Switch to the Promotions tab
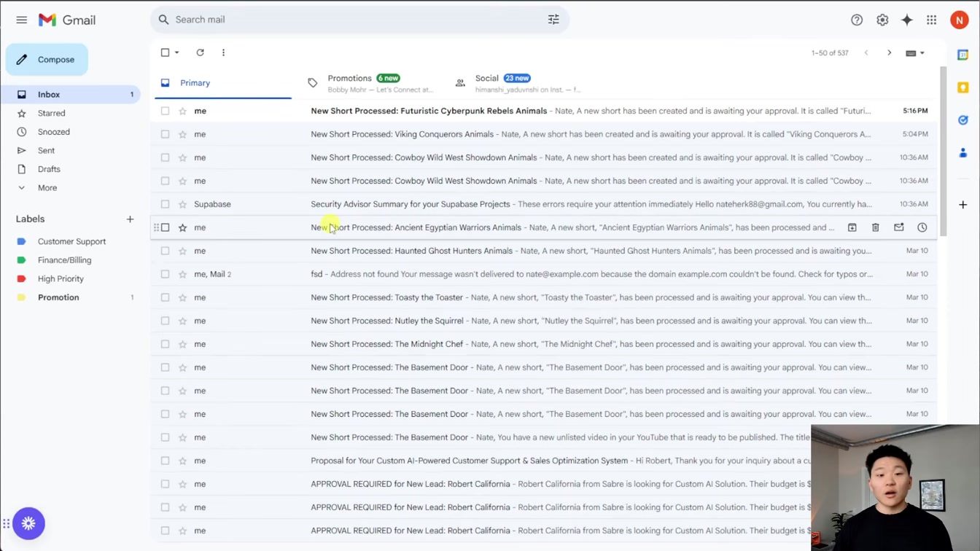Image resolution: width=980 pixels, height=551 pixels. [x=373, y=83]
